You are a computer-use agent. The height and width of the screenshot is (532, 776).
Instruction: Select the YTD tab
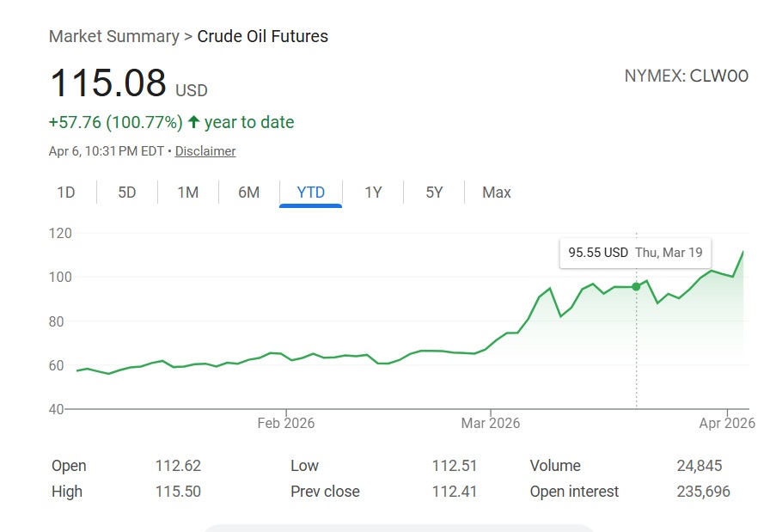pyautogui.click(x=311, y=193)
